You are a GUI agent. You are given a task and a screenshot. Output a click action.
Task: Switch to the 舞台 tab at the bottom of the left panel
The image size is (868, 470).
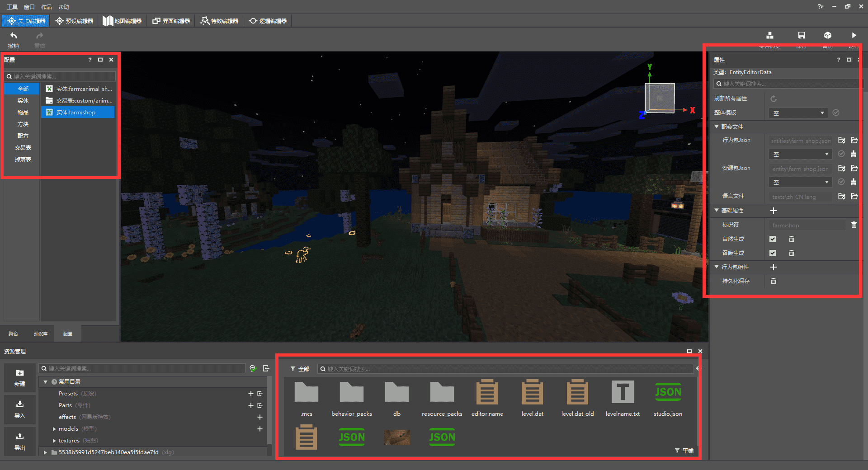tap(14, 334)
